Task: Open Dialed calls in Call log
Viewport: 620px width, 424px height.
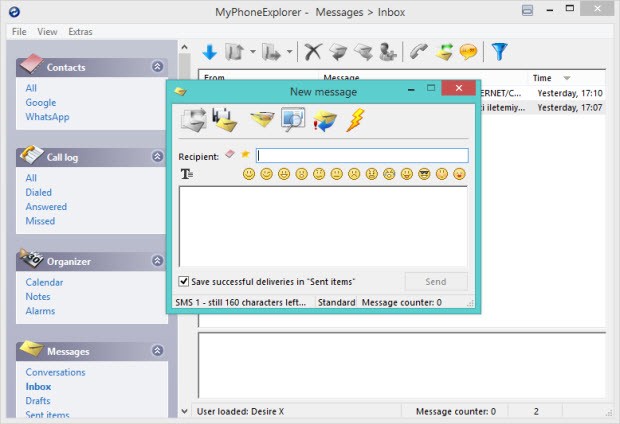Action: click(38, 192)
